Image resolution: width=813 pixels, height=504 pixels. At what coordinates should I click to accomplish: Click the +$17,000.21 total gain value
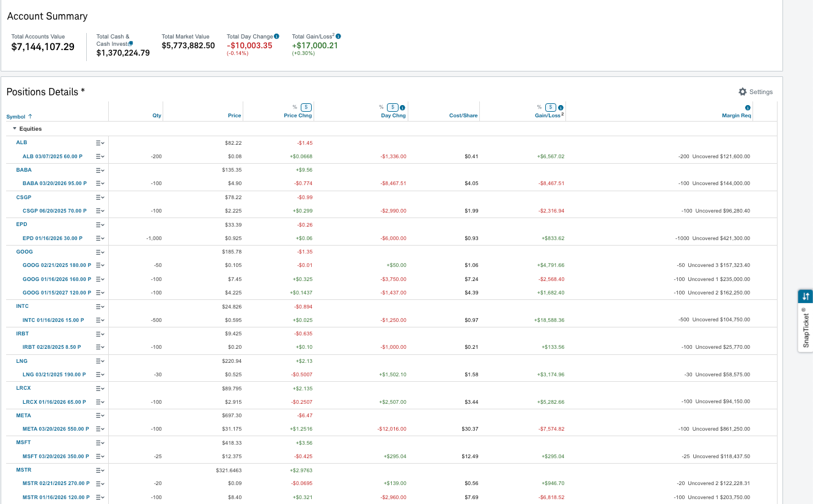point(315,46)
